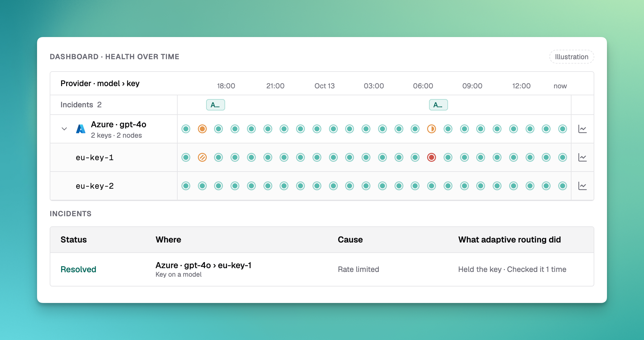Click the Rate limited cause cell
This screenshot has height=340, width=644.
click(358, 269)
